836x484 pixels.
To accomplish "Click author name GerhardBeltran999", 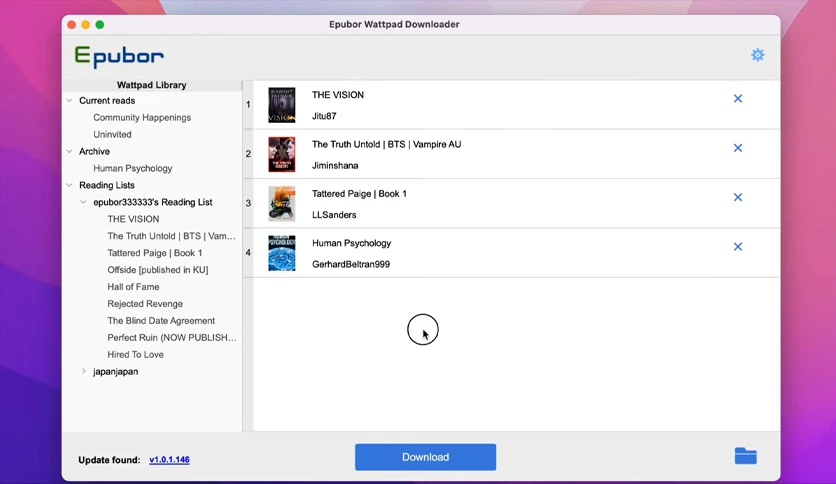I will point(351,264).
